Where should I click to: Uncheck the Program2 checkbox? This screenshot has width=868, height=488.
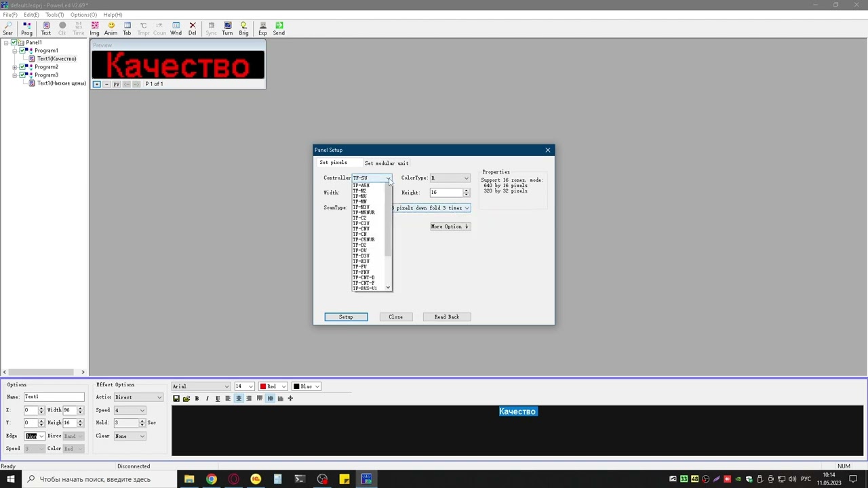pos(22,67)
